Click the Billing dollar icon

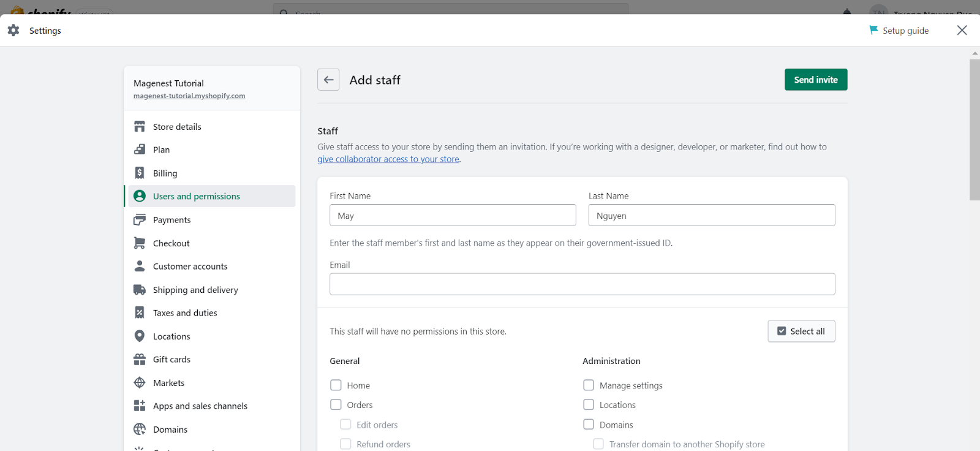pos(140,173)
